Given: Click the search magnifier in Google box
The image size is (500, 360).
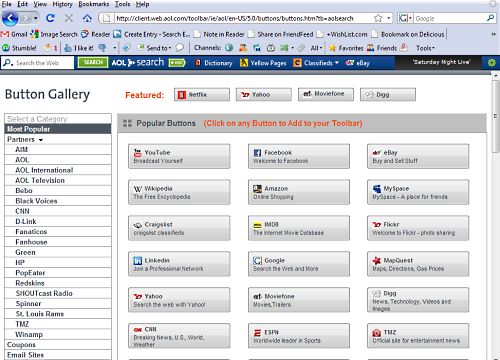Looking at the screenshot, I should [x=490, y=18].
